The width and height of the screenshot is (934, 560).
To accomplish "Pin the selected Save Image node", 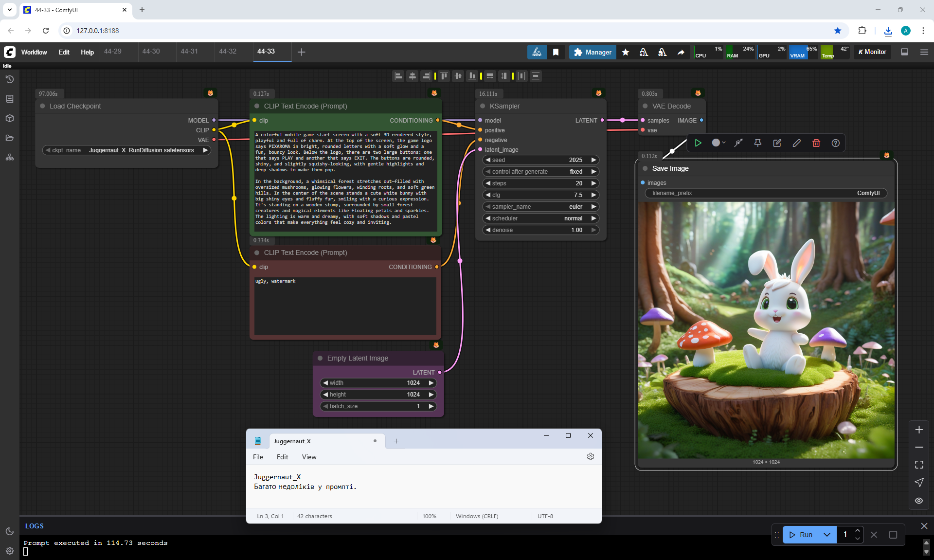I will (x=757, y=143).
